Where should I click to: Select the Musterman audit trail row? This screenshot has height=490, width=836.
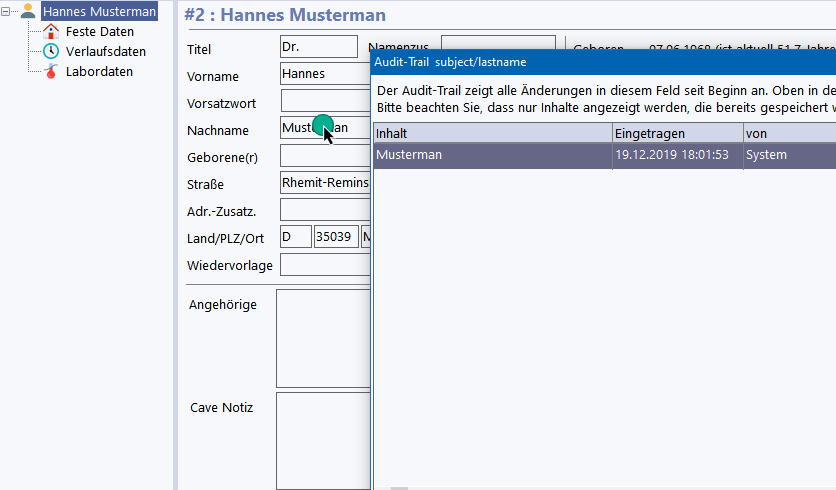pos(492,155)
